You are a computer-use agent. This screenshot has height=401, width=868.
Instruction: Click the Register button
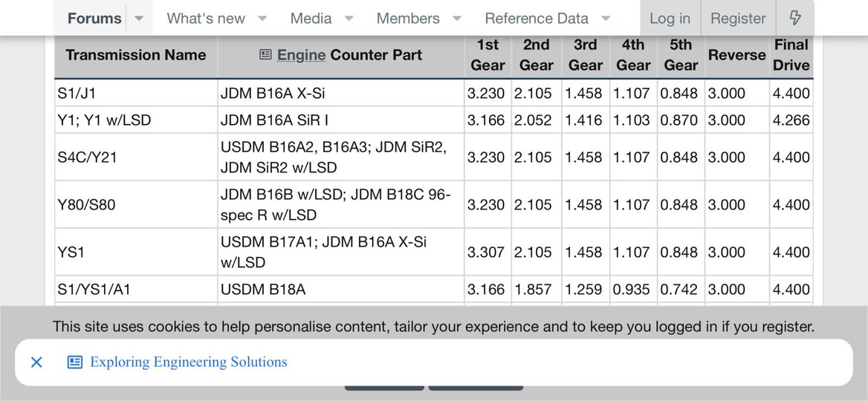739,19
